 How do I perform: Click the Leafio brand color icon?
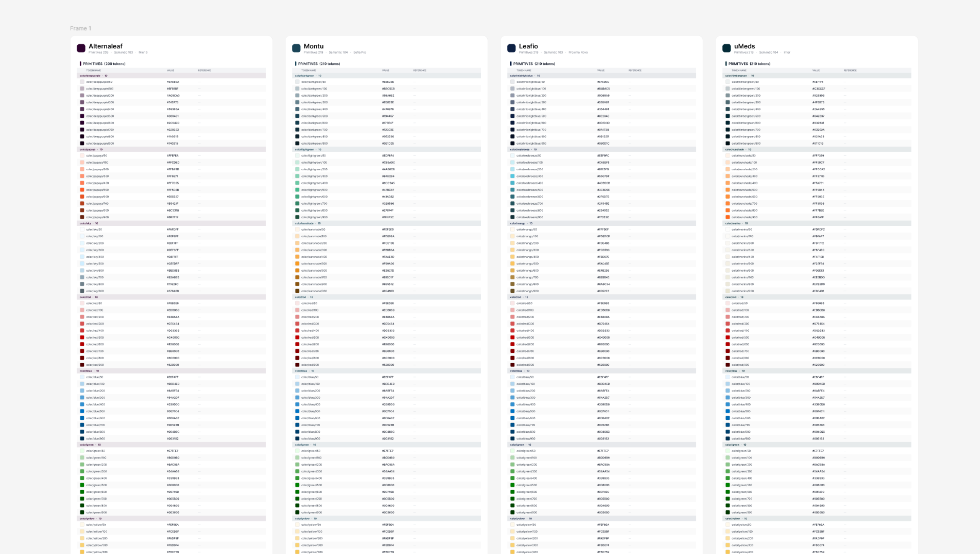coord(511,48)
